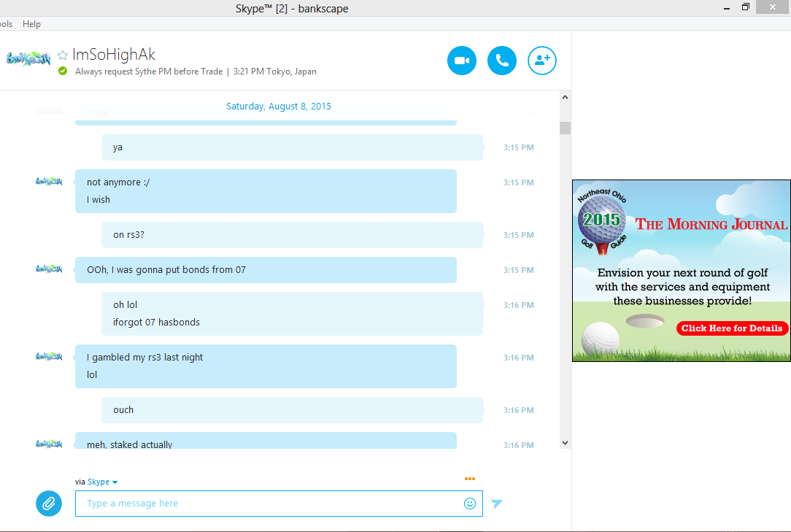Mark ImSoHighAk as favorite with the star
Screen dimensions: 791x532
tap(63, 55)
